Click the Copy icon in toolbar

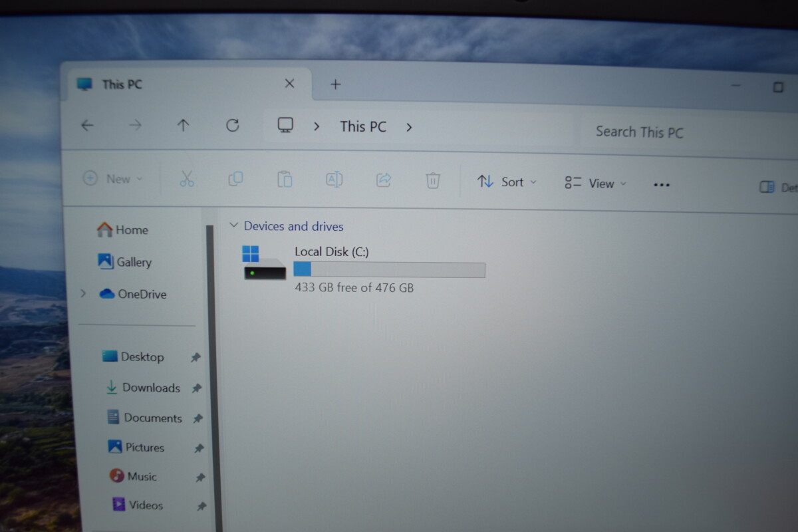click(235, 179)
